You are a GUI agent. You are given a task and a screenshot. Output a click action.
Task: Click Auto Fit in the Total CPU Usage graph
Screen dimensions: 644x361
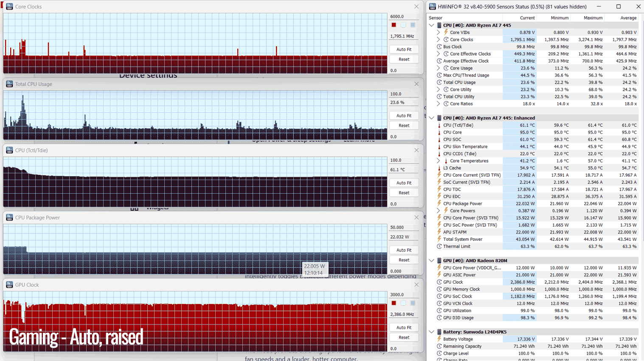(404, 116)
